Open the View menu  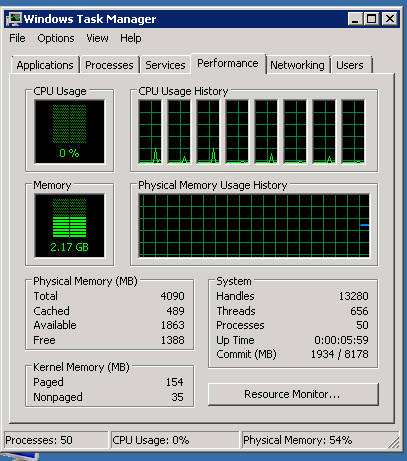pos(97,38)
